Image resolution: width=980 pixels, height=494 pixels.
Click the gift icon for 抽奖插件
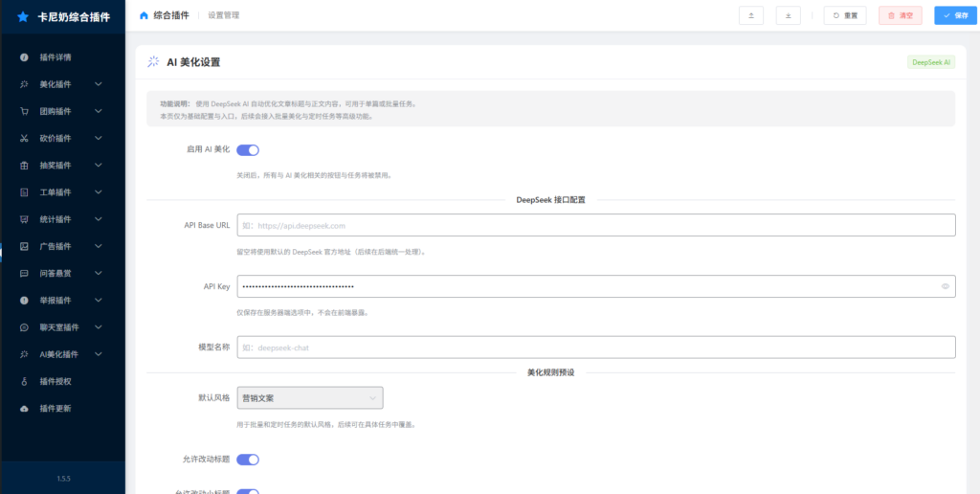pyautogui.click(x=24, y=165)
